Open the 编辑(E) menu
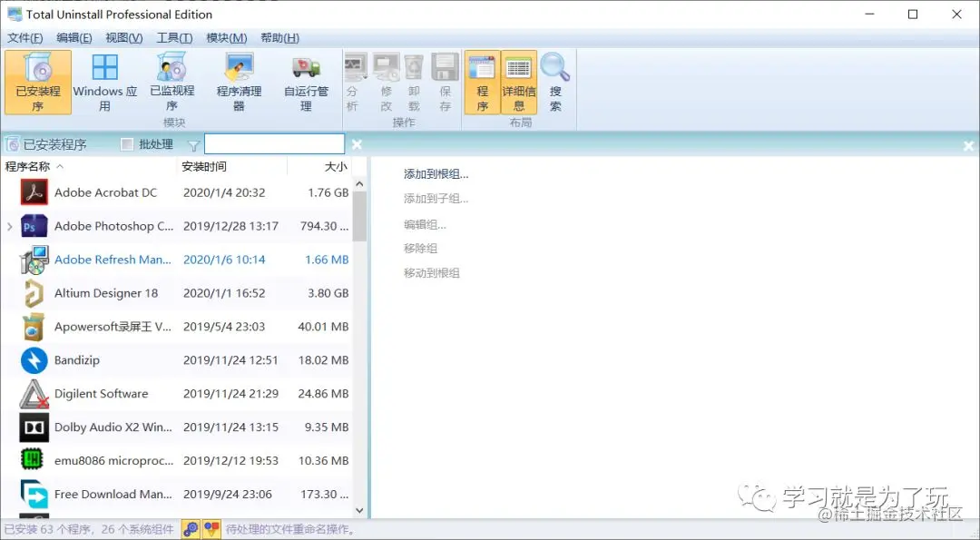Viewport: 980px width, 540px height. tap(74, 38)
